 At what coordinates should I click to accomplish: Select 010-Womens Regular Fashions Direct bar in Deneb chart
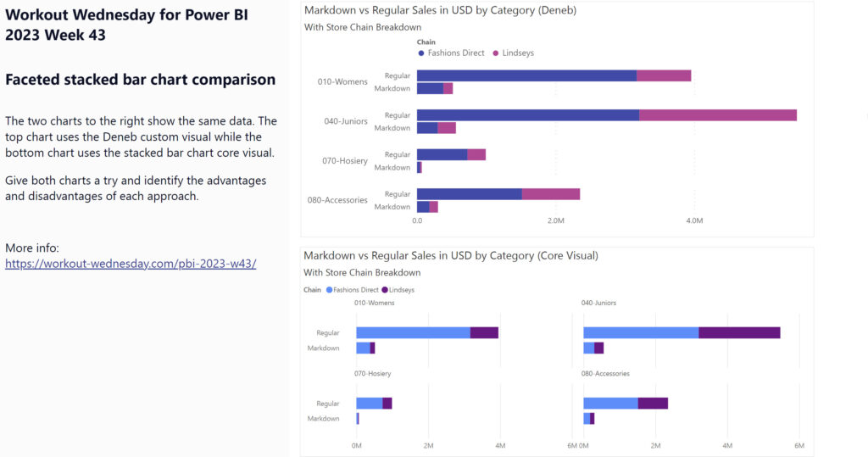click(526, 75)
